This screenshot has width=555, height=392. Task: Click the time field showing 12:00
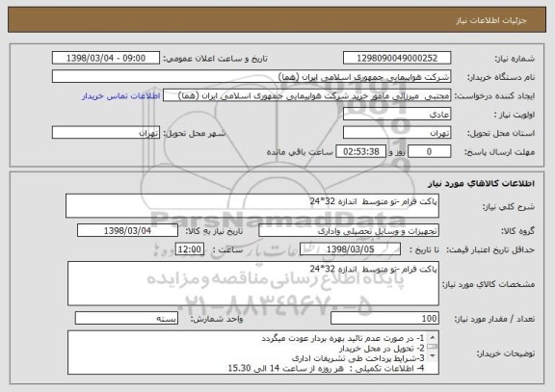pos(190,249)
